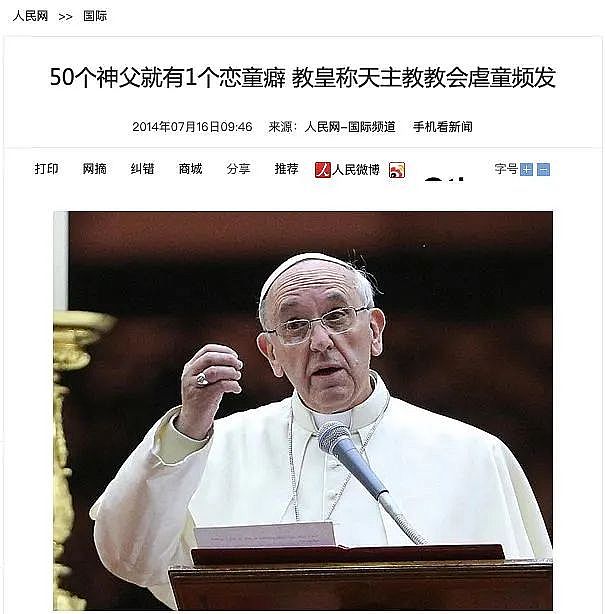605x614 pixels.
Task: Decrease font size with minus icon
Action: [544, 170]
